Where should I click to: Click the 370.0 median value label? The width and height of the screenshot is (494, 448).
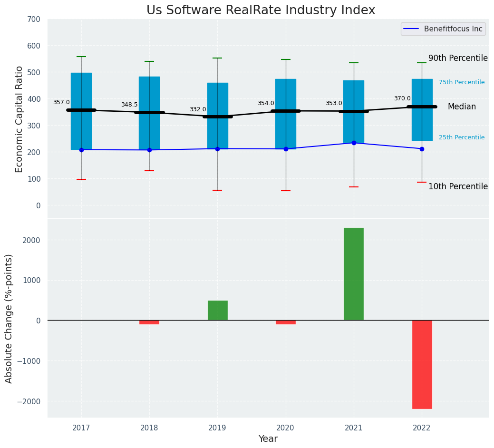(402, 98)
